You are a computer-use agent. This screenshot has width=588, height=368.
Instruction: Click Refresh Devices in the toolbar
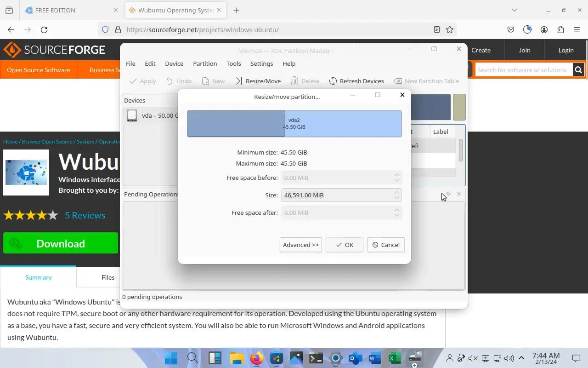[356, 81]
